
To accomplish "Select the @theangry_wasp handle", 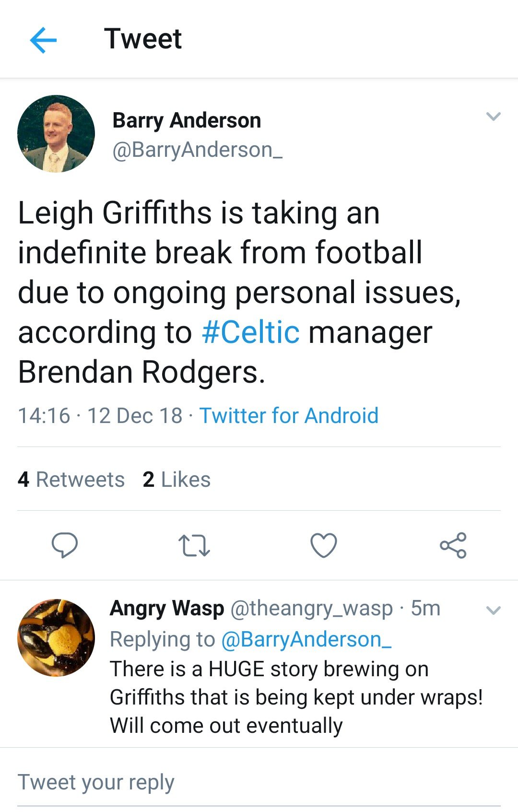I will (x=312, y=608).
